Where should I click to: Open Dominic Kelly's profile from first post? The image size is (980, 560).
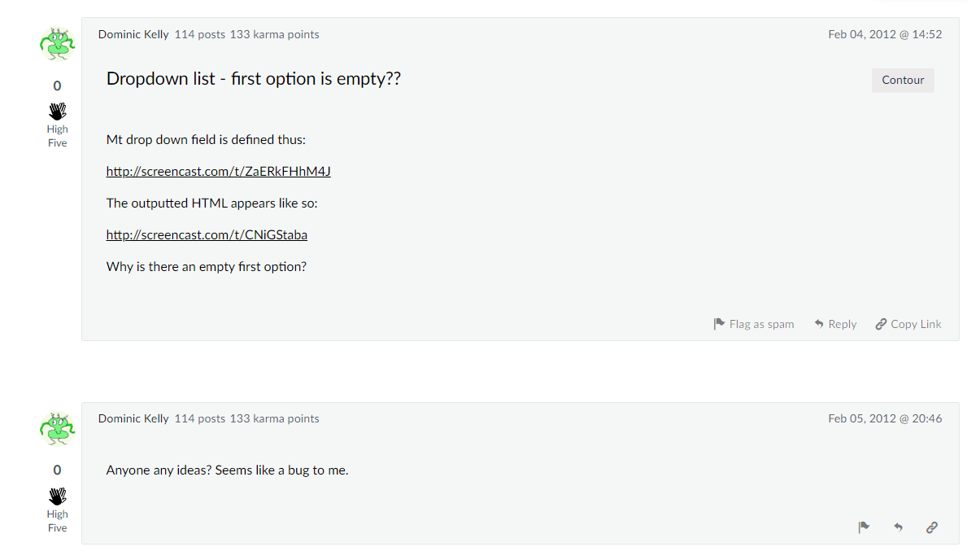pos(133,34)
